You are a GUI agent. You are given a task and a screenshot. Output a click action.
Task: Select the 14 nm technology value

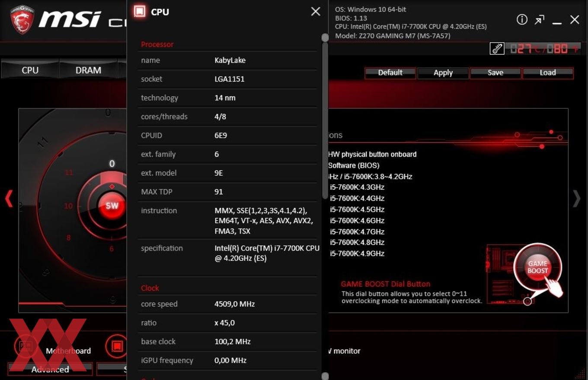(225, 98)
